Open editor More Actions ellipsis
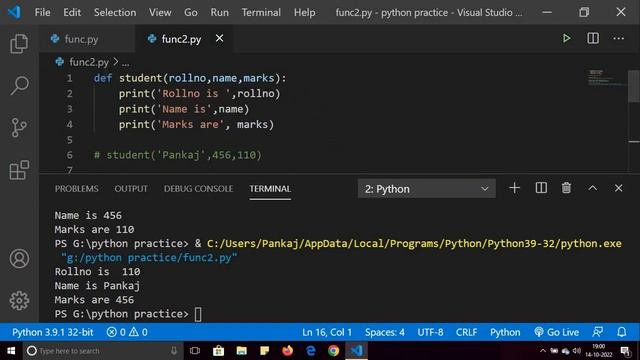The height and width of the screenshot is (360, 640). [618, 38]
